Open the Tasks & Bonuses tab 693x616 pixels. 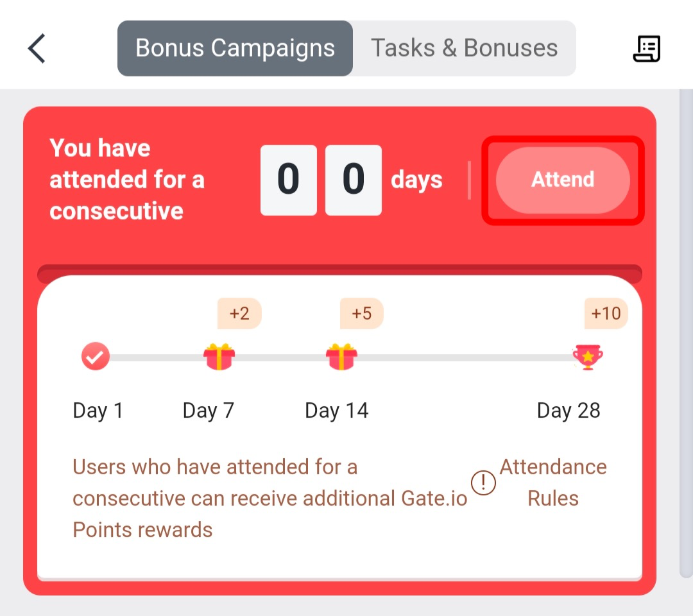tap(465, 49)
